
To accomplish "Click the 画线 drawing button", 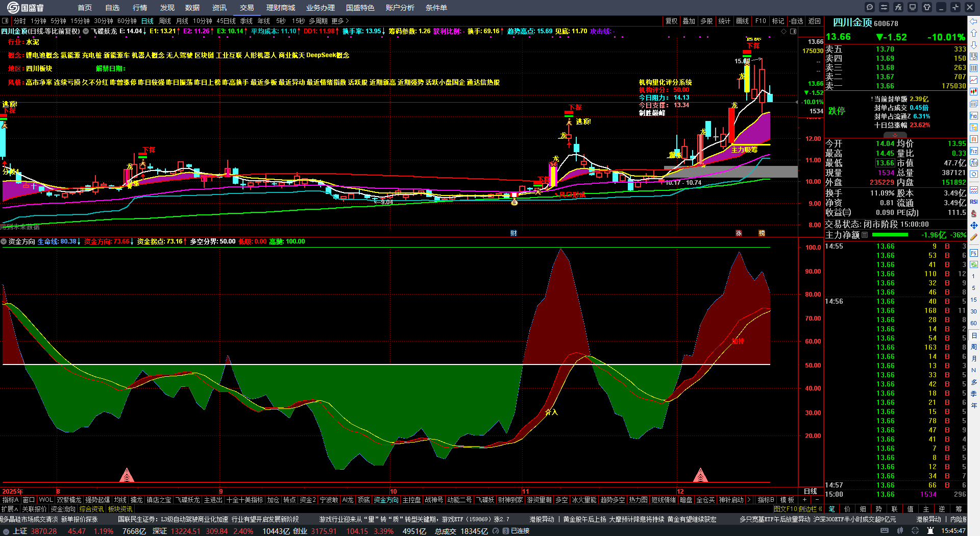I will tap(743, 21).
